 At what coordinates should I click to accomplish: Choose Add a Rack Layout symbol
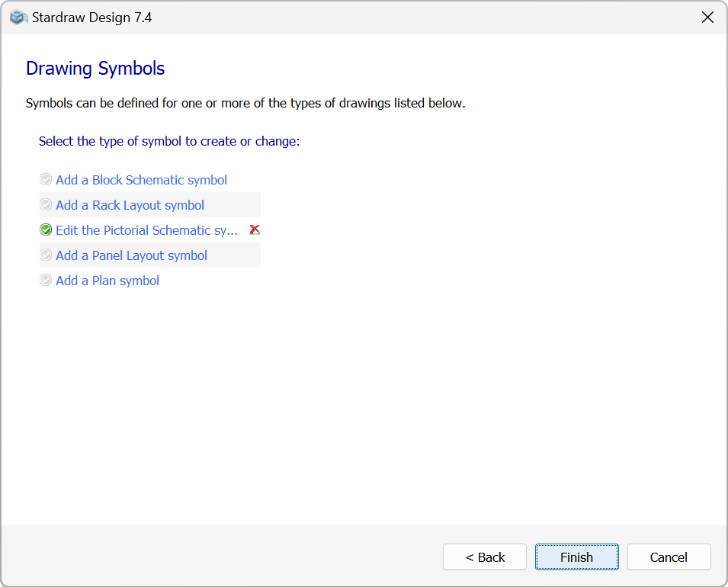[x=130, y=205]
